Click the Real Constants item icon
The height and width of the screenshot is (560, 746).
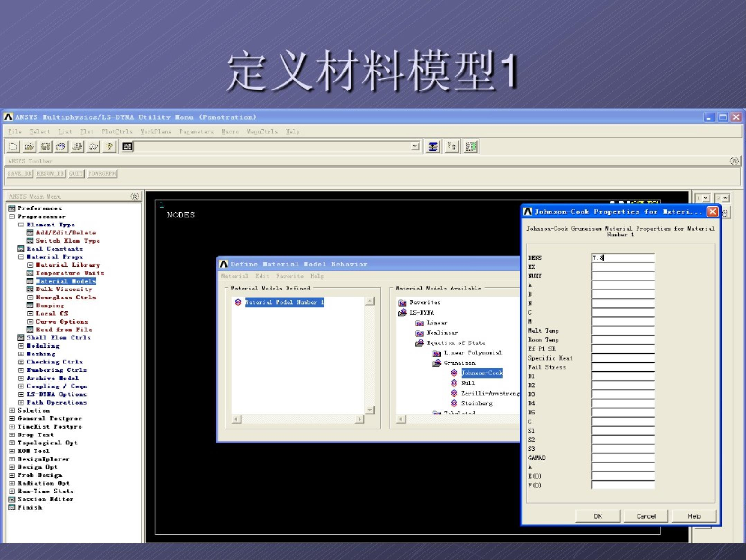pos(21,249)
